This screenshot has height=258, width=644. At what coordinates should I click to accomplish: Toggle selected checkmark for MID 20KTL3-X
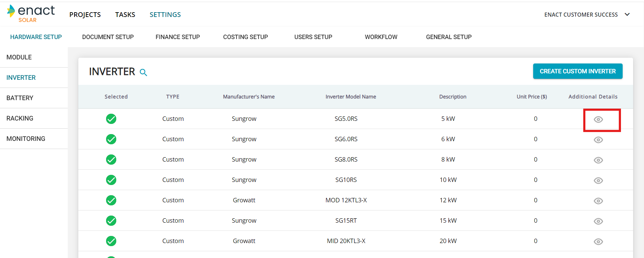pyautogui.click(x=111, y=241)
